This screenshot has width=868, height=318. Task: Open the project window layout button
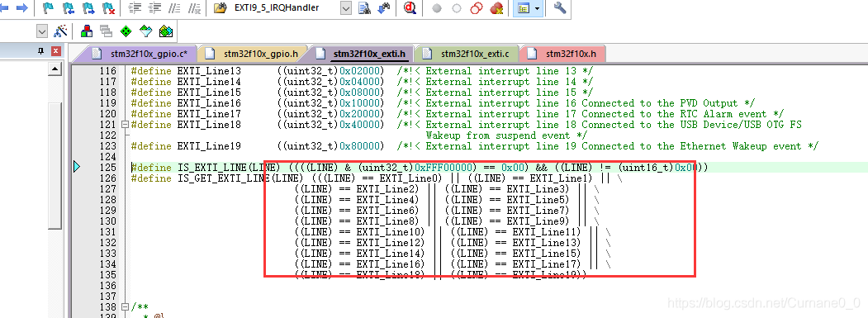(x=523, y=8)
